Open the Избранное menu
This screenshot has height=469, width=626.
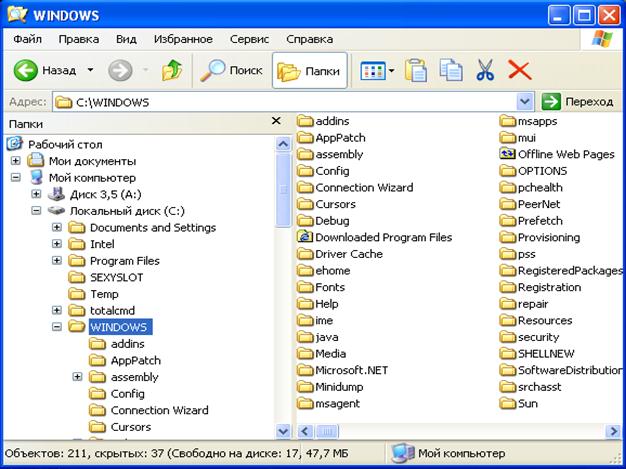tap(183, 39)
